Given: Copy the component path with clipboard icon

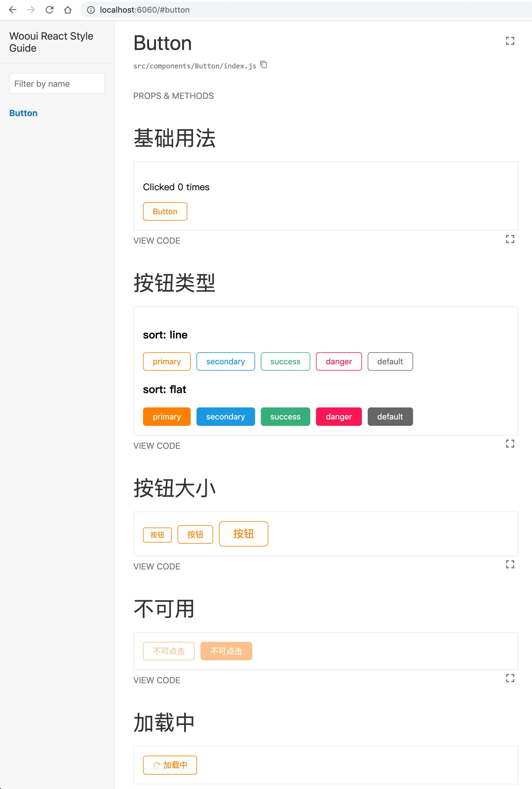Looking at the screenshot, I should click(264, 64).
